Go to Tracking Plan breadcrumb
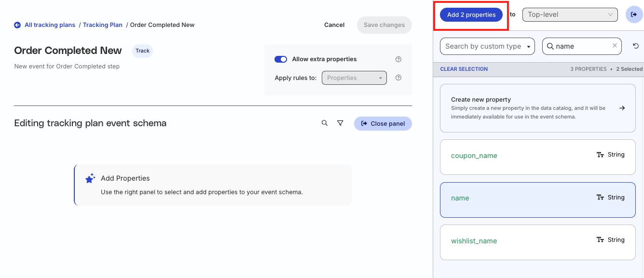This screenshot has height=278, width=644. pos(102,25)
